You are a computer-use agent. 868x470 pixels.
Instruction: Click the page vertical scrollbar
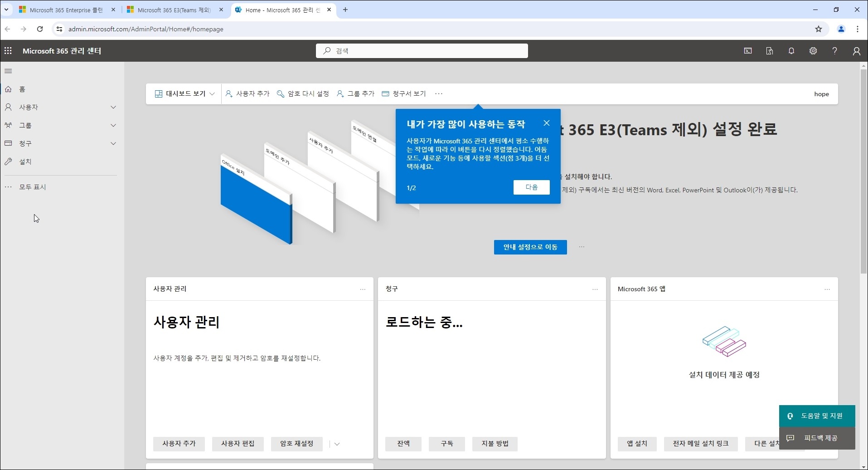[863, 171]
